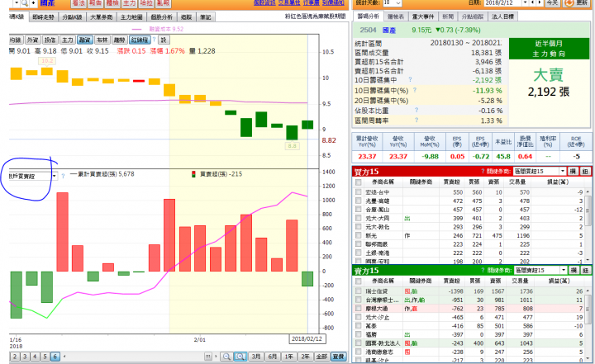Go to previous date with left arrow
The image size is (595, 364).
point(532,3)
